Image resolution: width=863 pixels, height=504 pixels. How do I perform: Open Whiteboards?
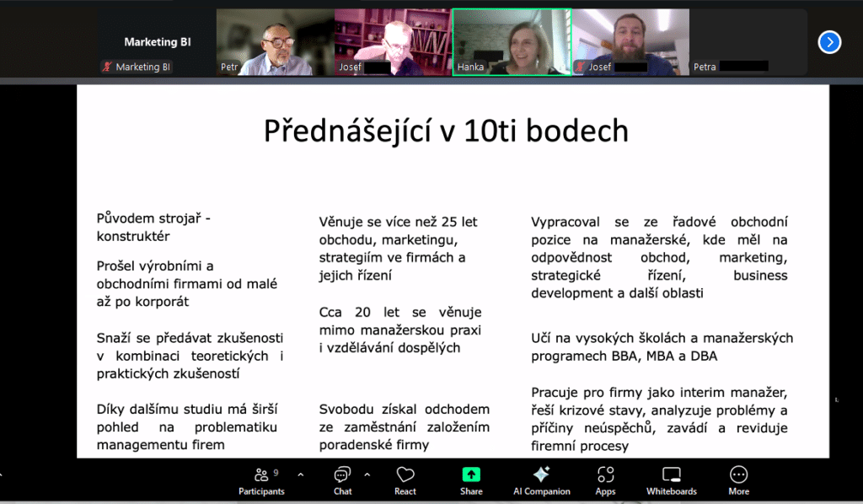coord(672,481)
